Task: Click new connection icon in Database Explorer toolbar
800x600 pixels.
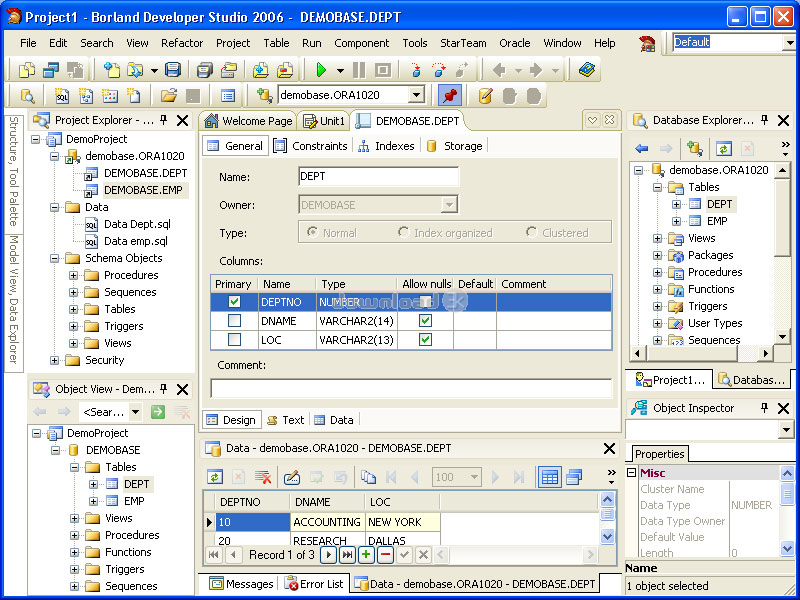Action: 694,148
